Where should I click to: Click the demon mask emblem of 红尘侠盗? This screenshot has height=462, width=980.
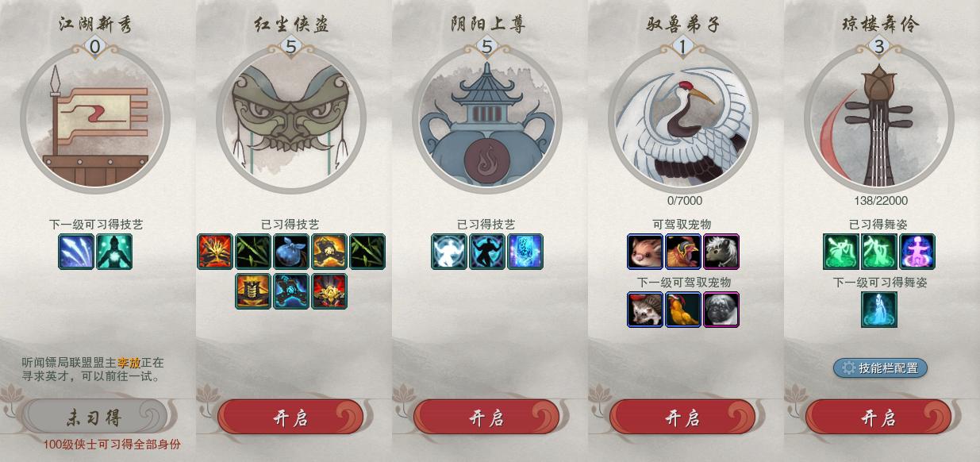(x=290, y=117)
